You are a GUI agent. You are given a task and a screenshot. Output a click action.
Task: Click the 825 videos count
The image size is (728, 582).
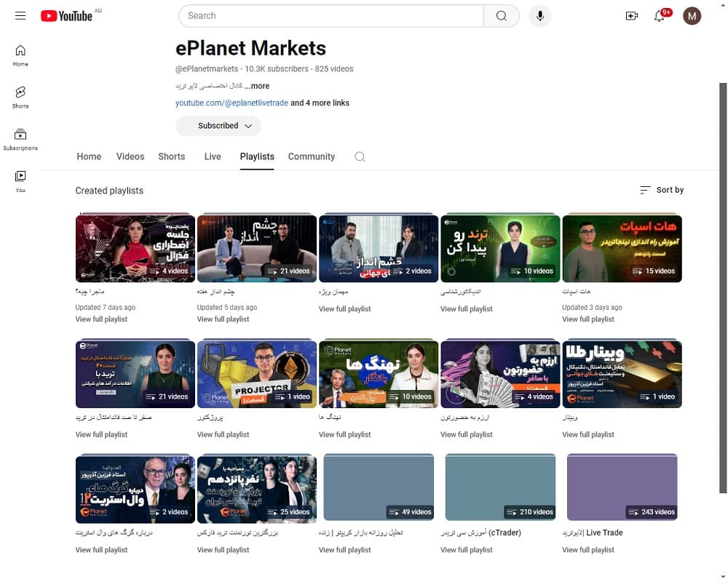(x=334, y=68)
